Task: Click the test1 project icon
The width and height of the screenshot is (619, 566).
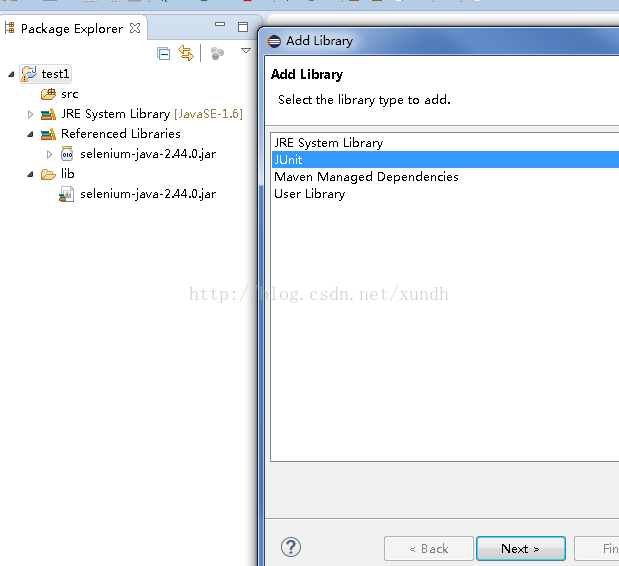Action: (x=29, y=74)
